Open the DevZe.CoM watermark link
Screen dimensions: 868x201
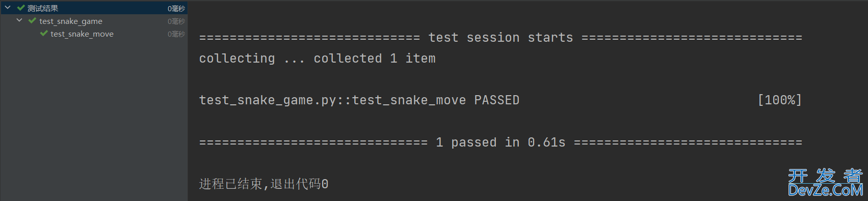825,190
